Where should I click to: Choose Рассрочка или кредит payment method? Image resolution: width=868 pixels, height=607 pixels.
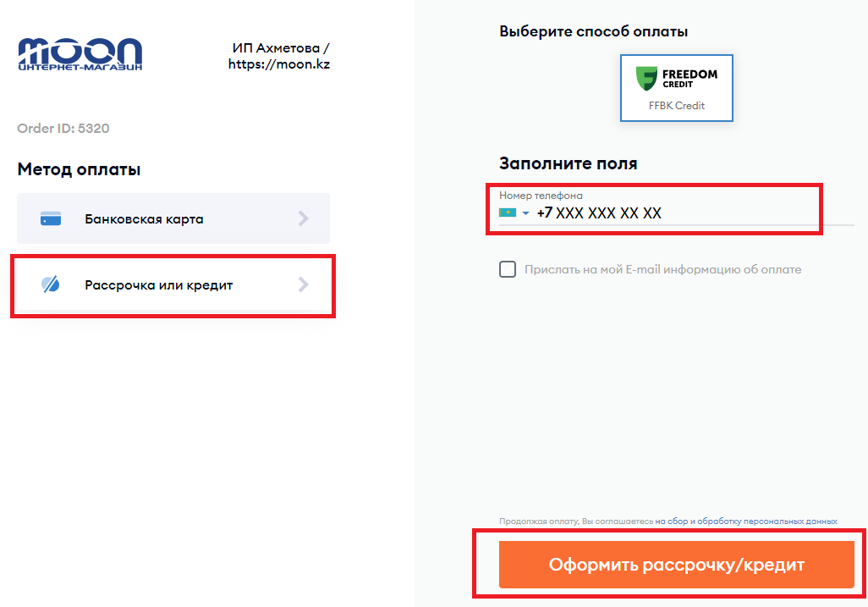pyautogui.click(x=158, y=285)
